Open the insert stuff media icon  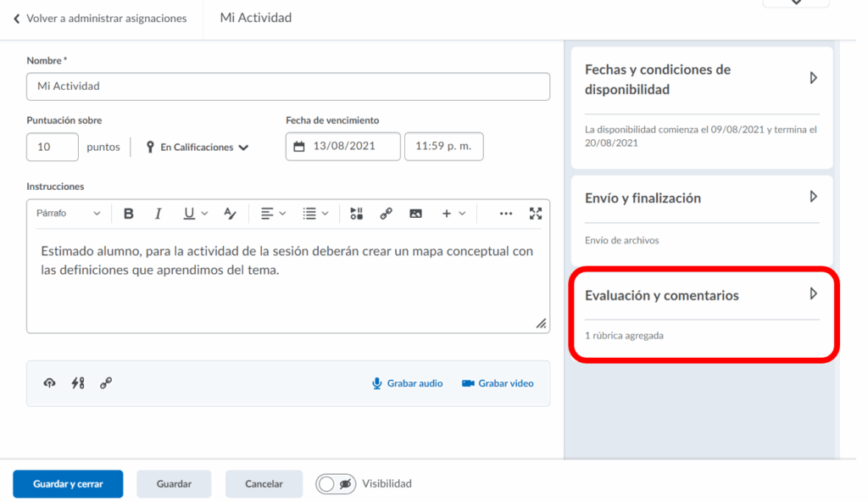click(x=356, y=214)
